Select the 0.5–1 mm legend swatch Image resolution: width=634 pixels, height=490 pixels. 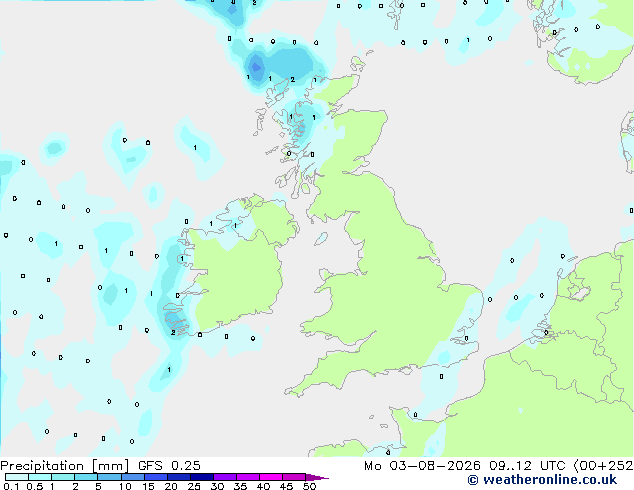pos(40,477)
